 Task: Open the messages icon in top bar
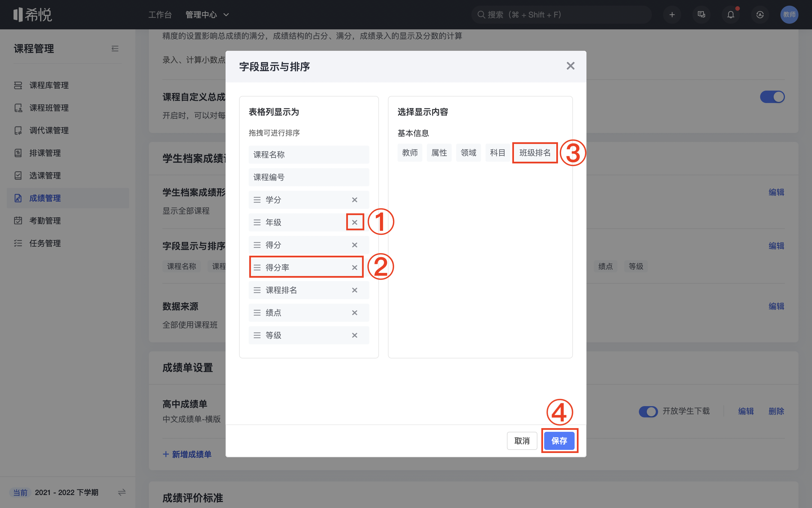(701, 15)
